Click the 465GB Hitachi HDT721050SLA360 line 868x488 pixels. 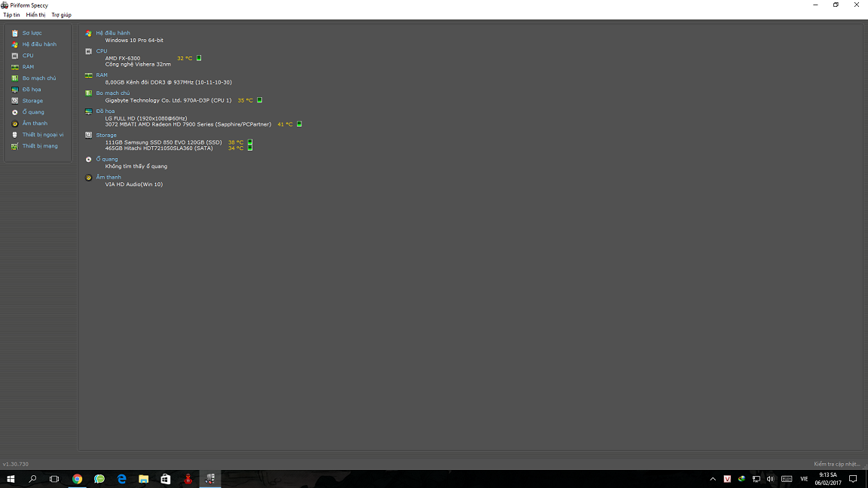(159, 148)
